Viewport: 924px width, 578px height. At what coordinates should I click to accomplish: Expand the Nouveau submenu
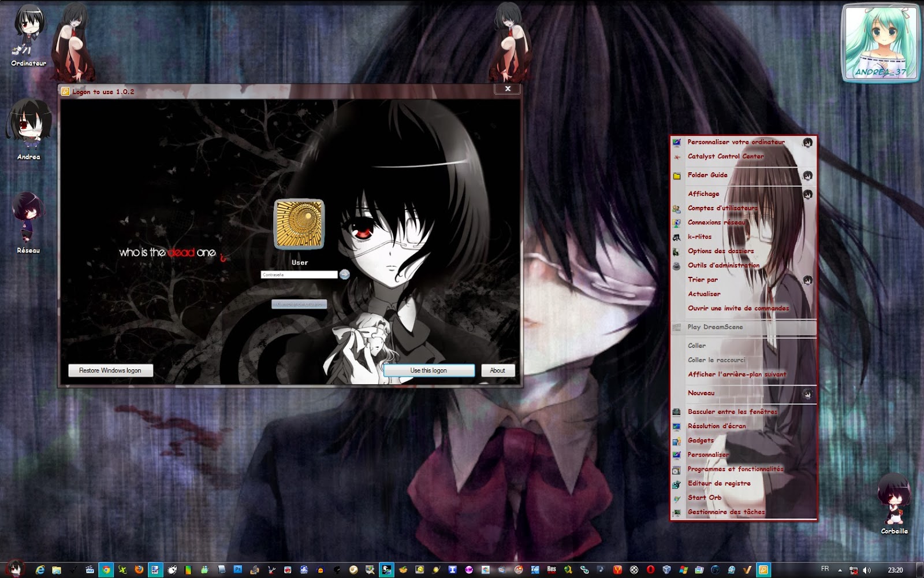[743, 393]
